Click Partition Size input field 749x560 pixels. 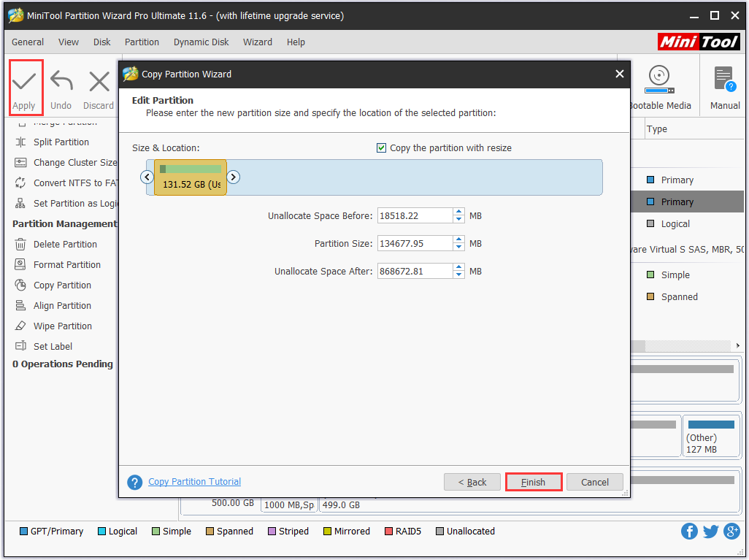click(x=415, y=243)
